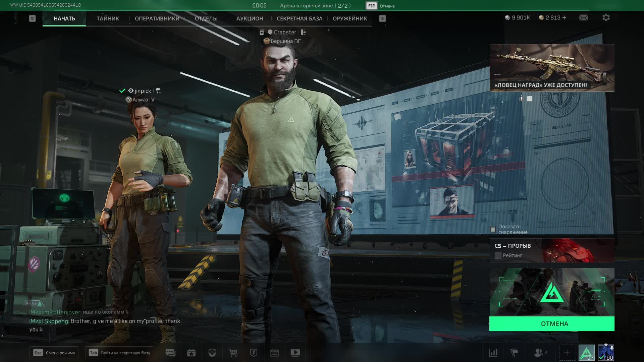
Task: Open the statistics bar chart icon
Action: (493, 353)
